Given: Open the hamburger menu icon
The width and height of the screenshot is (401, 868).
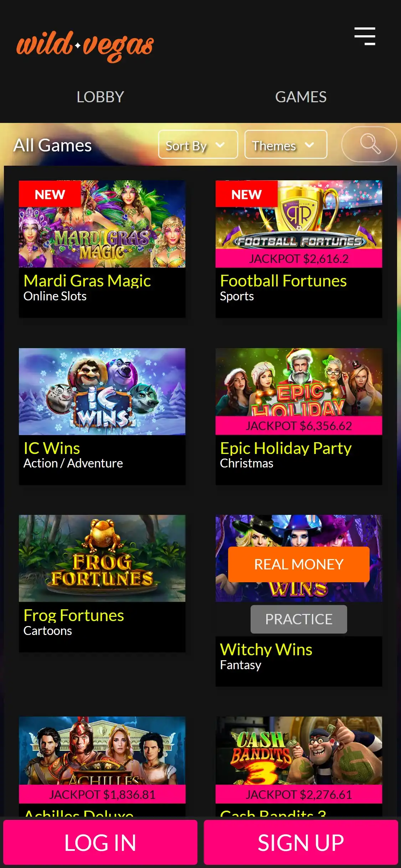Looking at the screenshot, I should point(365,36).
